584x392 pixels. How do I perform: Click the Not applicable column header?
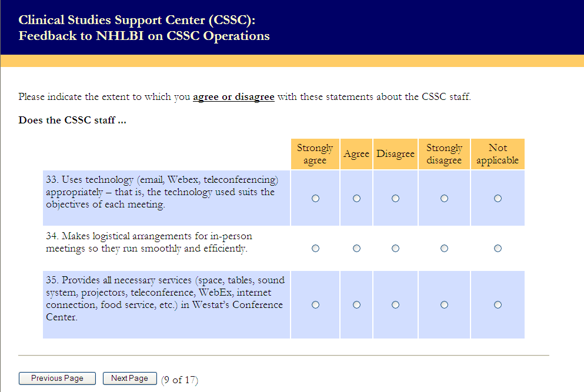(498, 154)
